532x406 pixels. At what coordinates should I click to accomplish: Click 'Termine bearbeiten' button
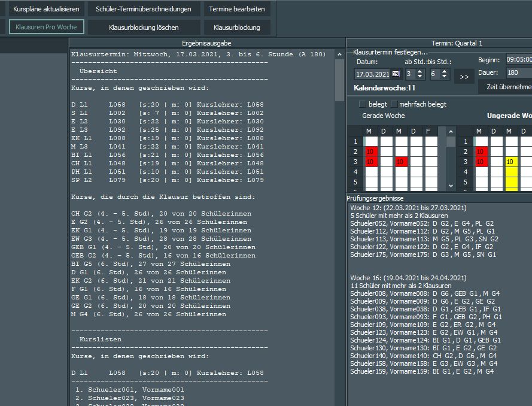(237, 9)
